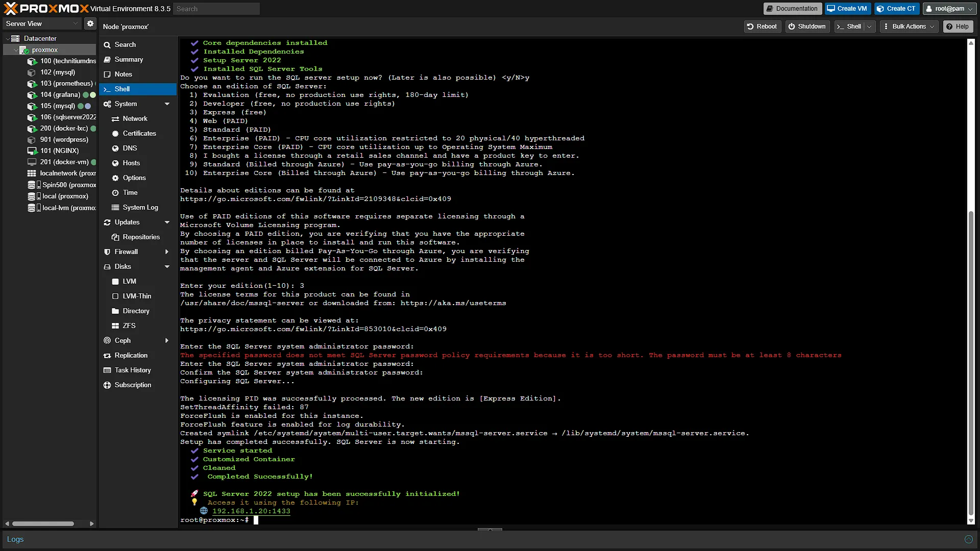Collapse the Updates submenu arrow

coord(167,222)
